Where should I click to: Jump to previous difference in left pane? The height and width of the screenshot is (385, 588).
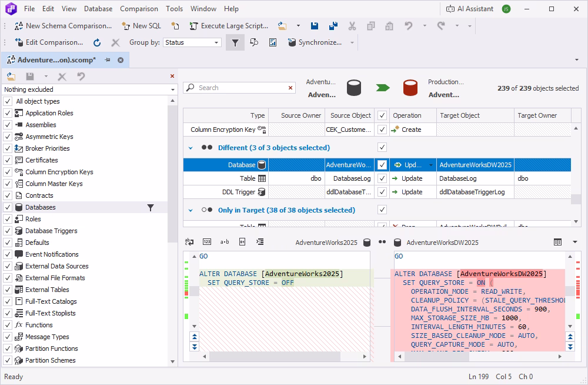click(x=194, y=336)
